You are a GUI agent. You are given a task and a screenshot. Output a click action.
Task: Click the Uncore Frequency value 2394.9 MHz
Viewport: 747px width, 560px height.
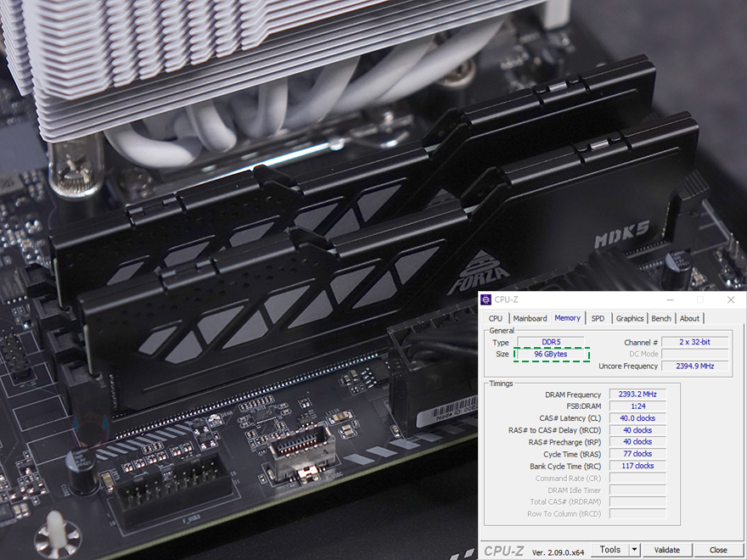click(x=694, y=366)
